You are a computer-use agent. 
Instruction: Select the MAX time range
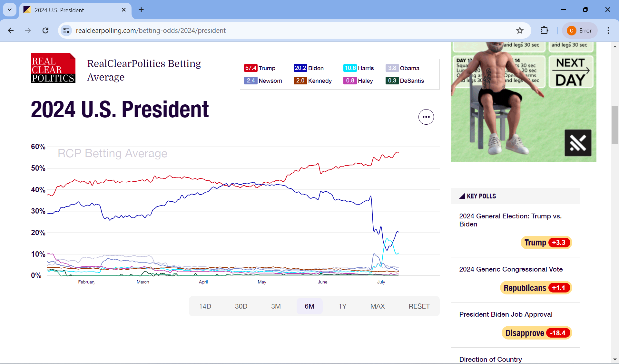(378, 306)
